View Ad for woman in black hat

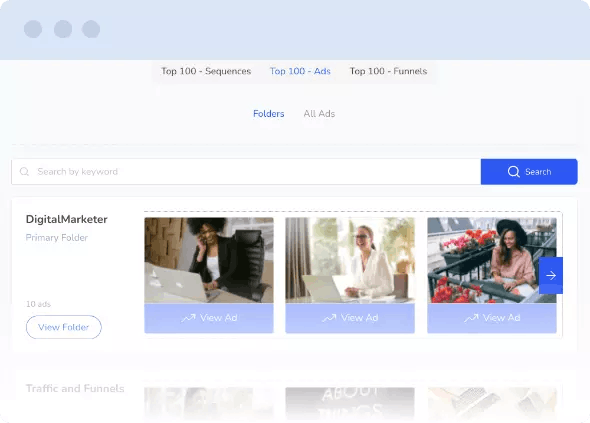point(492,318)
